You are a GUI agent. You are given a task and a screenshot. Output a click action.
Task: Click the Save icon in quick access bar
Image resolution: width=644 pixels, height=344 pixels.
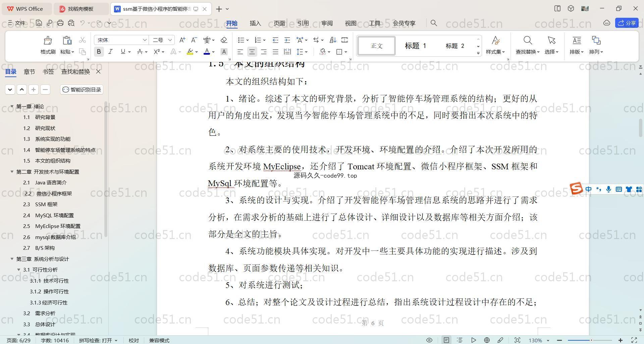click(x=39, y=23)
